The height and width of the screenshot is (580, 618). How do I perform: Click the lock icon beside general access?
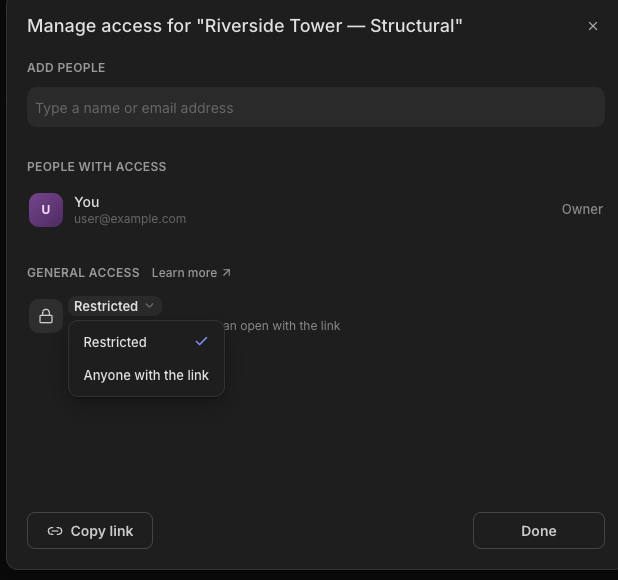46,316
